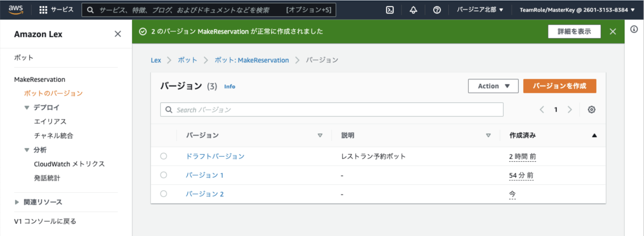Image resolution: width=644 pixels, height=236 pixels.
Task: Dismiss the green success banner
Action: coord(613,32)
